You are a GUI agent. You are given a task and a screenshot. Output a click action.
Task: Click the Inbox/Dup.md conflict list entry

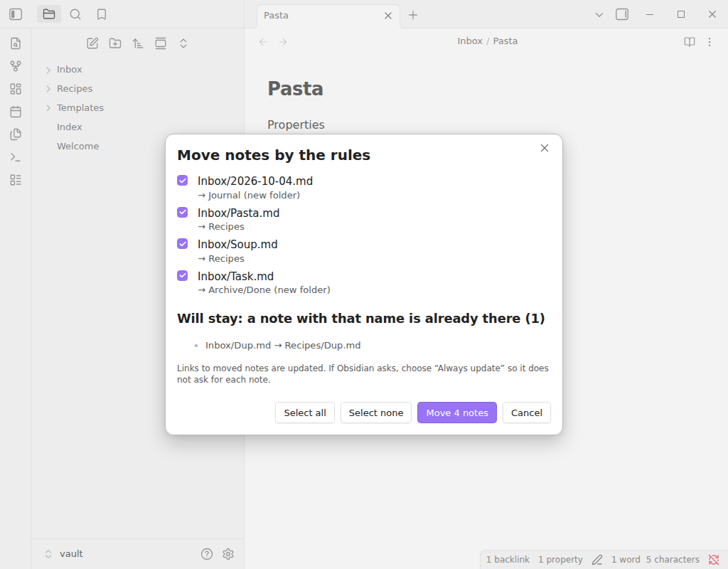[283, 345]
